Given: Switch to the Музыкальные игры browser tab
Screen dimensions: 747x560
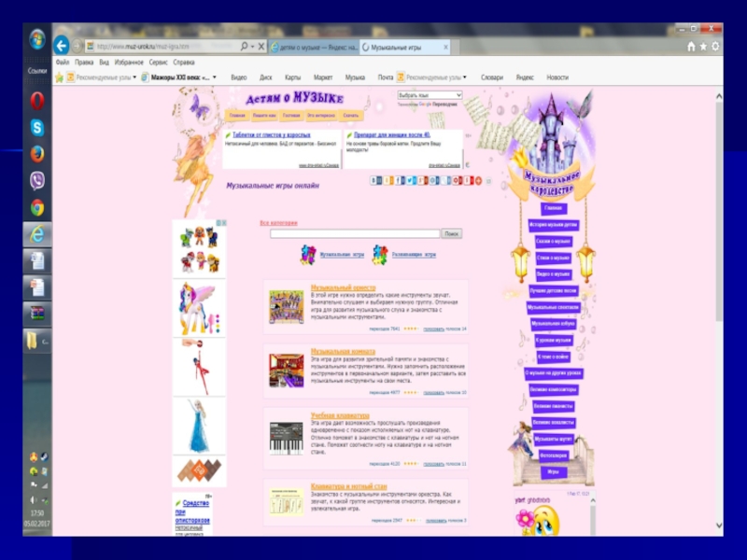Looking at the screenshot, I should coord(402,47).
